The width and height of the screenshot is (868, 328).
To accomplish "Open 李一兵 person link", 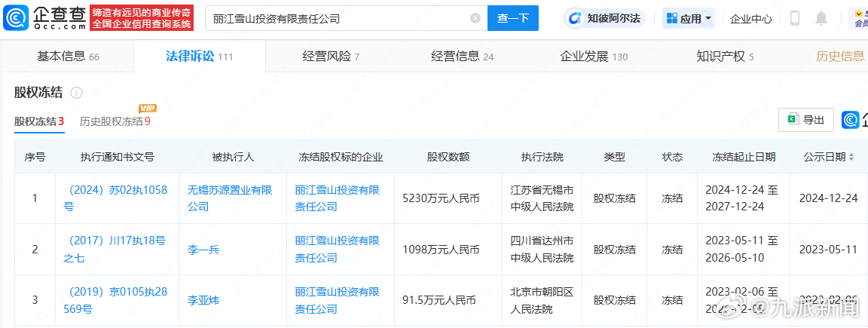I will point(203,250).
